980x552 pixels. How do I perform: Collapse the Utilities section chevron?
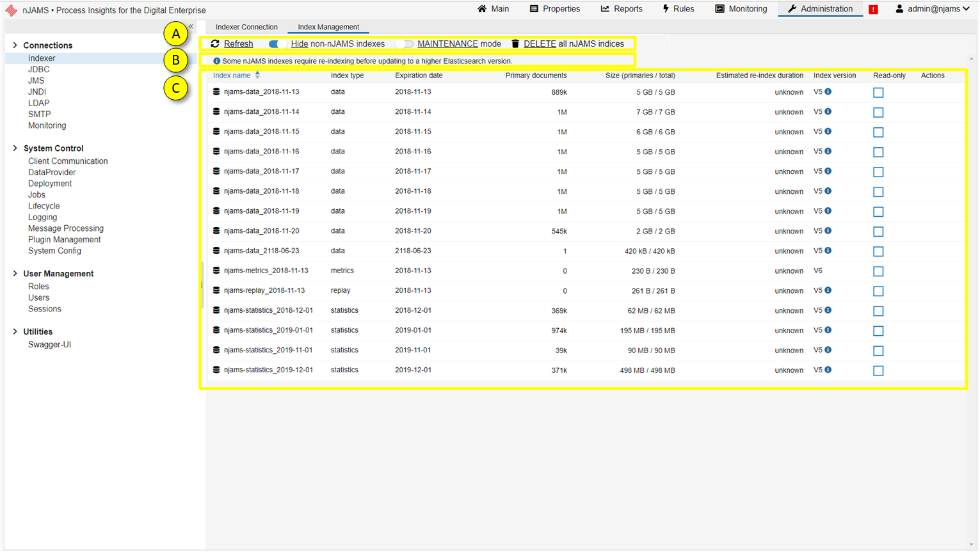pyautogui.click(x=15, y=331)
